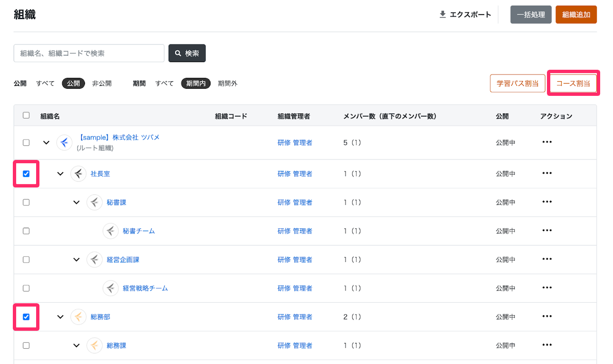This screenshot has height=364, width=613.
Task: Click the 一括処理 button
Action: coord(531,15)
